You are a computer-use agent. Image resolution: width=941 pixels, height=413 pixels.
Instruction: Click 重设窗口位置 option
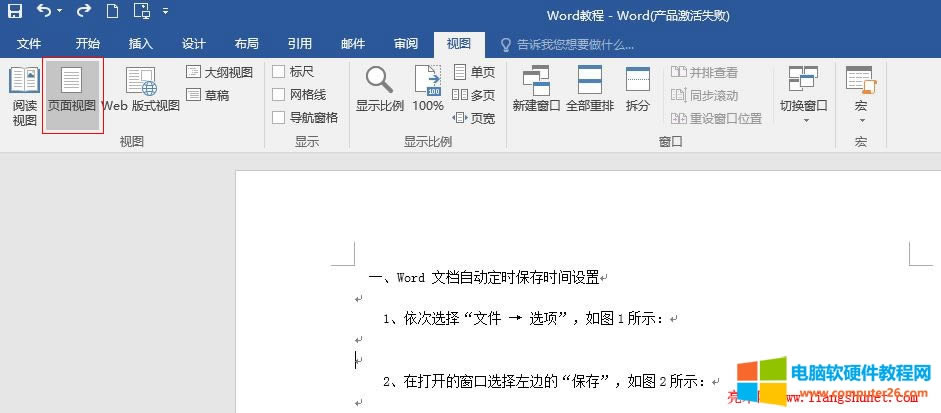tap(716, 118)
